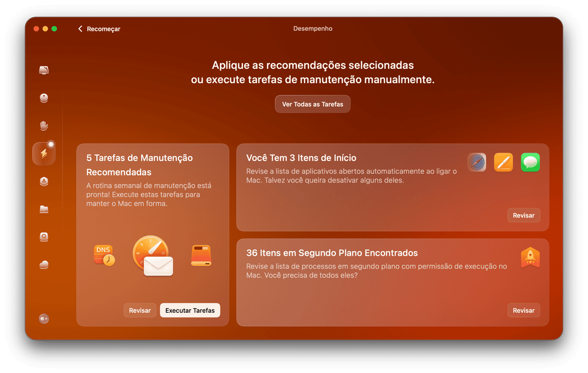The width and height of the screenshot is (588, 373).
Task: Open the Cloud Cleanup sidebar icon
Action: click(x=44, y=264)
